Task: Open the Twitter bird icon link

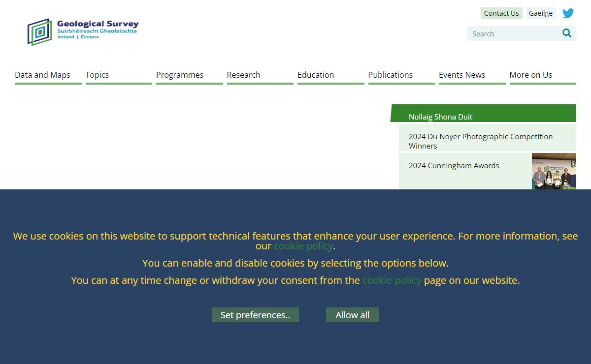Action: point(568,13)
